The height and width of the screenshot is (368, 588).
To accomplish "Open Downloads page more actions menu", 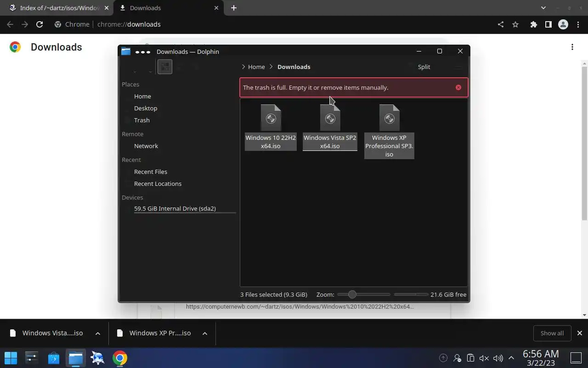I will [572, 47].
